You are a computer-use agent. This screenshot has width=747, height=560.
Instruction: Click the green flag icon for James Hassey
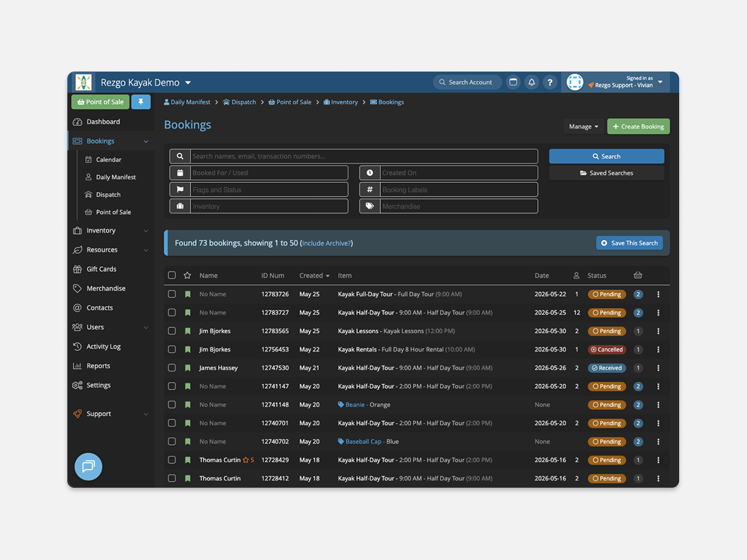coord(188,368)
